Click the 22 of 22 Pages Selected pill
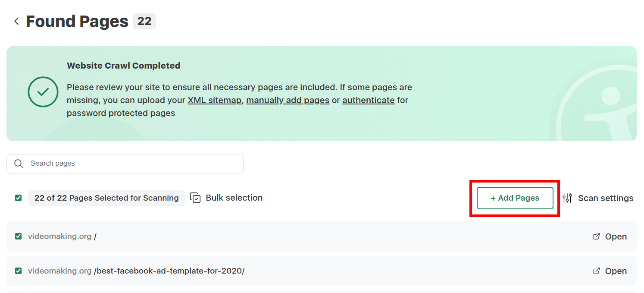The height and width of the screenshot is (293, 644). coord(106,198)
